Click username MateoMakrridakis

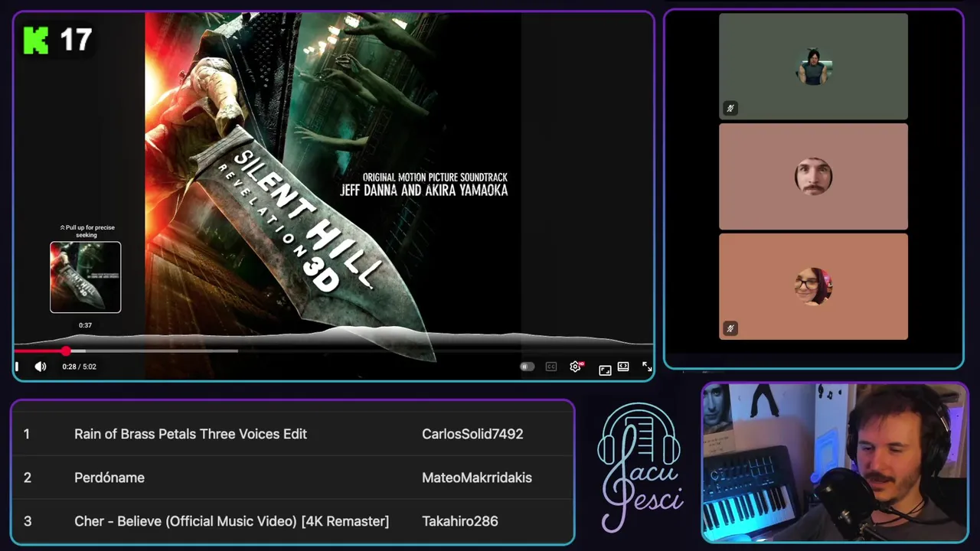[477, 478]
